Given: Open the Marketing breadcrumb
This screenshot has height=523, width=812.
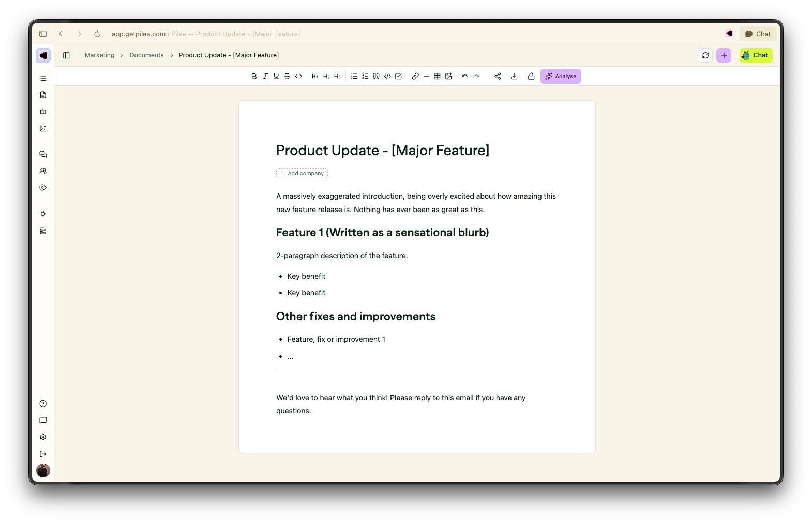Looking at the screenshot, I should click(x=100, y=55).
